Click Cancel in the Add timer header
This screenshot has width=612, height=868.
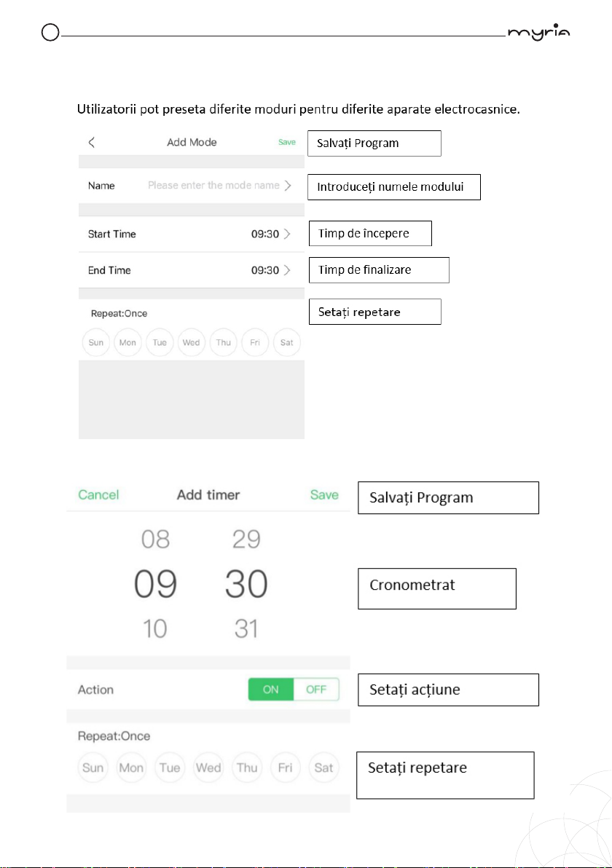tap(98, 495)
